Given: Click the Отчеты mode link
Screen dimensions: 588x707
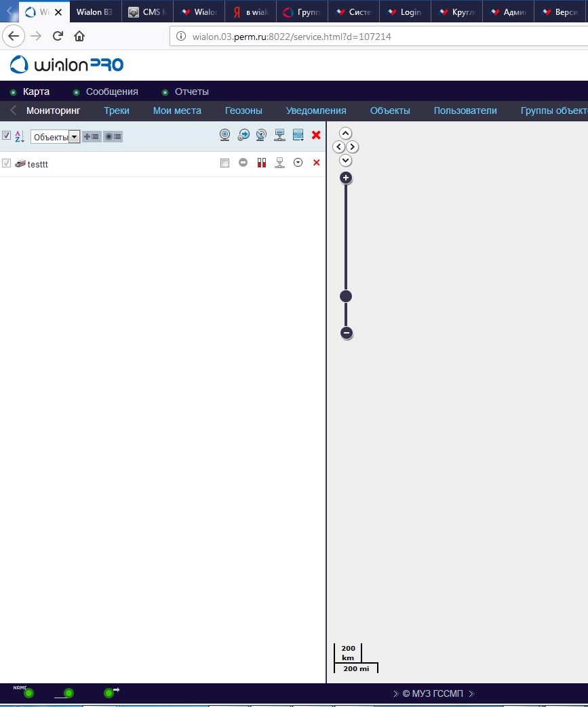Looking at the screenshot, I should (192, 92).
